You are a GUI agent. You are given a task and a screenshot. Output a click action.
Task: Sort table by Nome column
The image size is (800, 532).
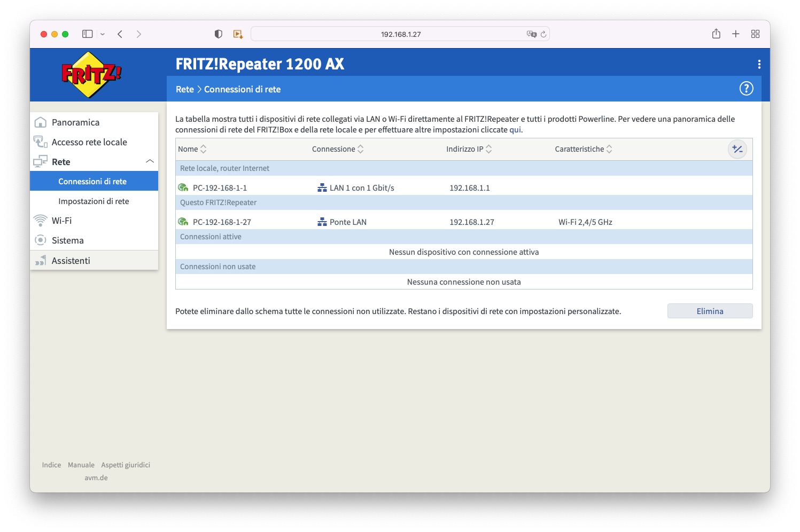pyautogui.click(x=192, y=149)
